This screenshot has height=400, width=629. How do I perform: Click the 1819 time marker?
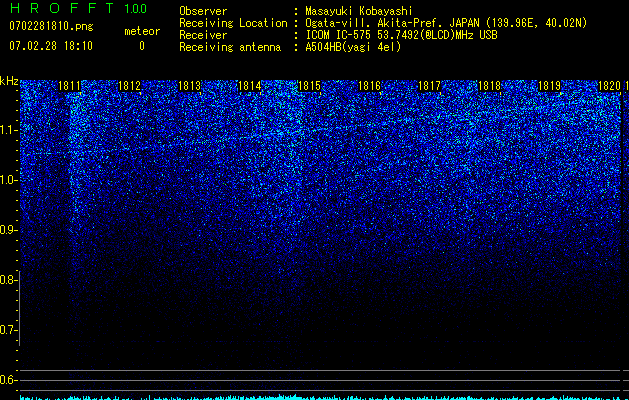(x=549, y=86)
